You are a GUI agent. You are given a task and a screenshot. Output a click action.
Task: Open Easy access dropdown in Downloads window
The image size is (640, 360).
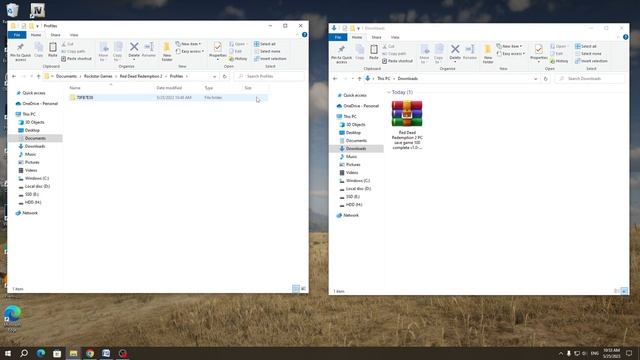(511, 54)
